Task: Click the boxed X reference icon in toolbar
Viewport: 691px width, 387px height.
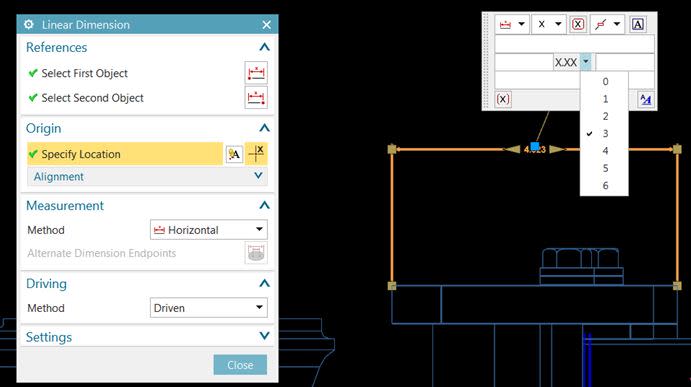Action: click(x=578, y=24)
